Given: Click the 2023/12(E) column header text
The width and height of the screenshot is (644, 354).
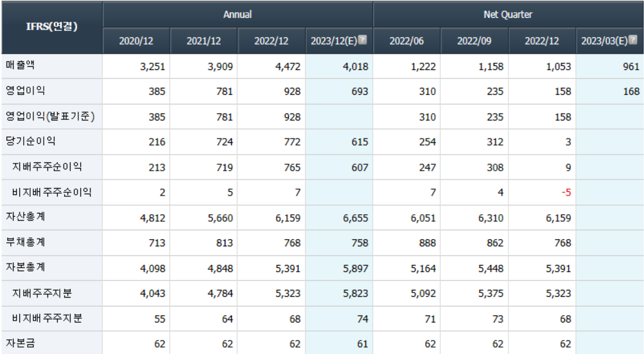Looking at the screenshot, I should tap(334, 41).
